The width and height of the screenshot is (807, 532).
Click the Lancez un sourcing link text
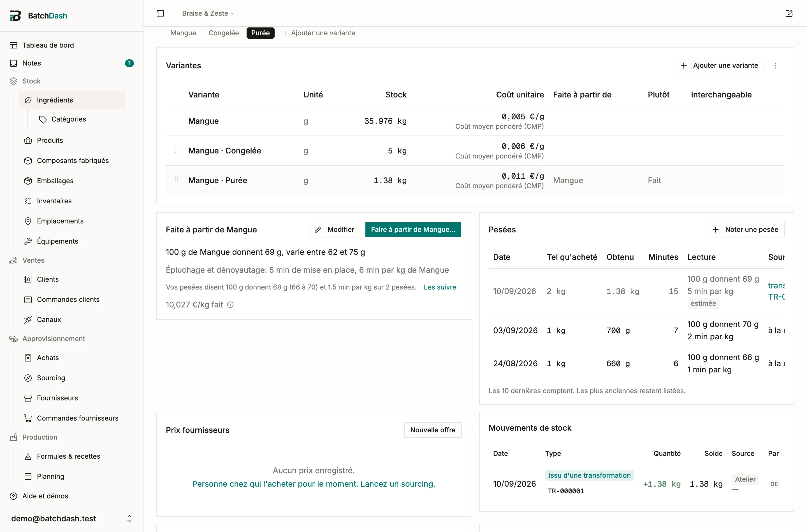[x=398, y=484]
